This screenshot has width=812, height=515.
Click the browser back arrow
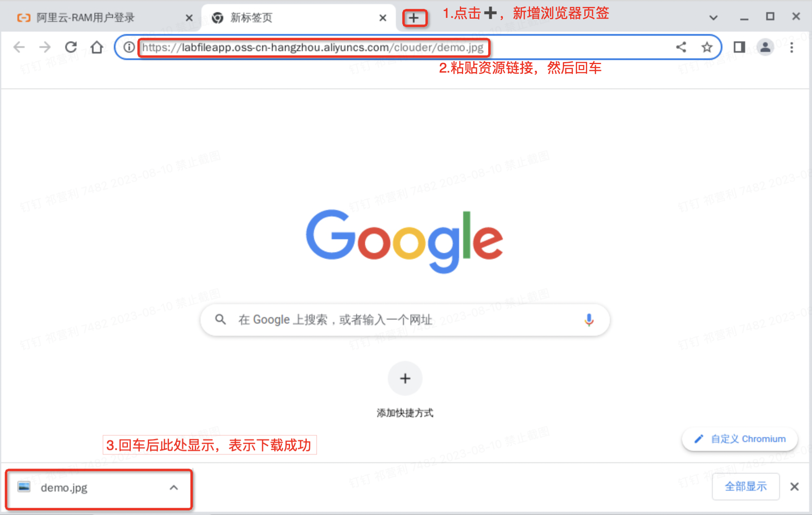pos(19,47)
